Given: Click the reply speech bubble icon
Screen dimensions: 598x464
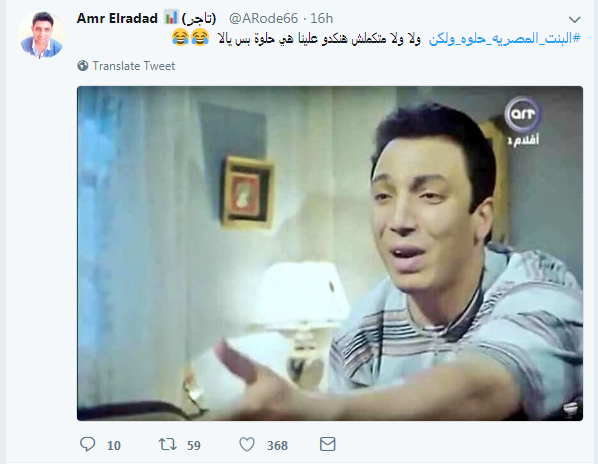Looking at the screenshot, I should pos(87,444).
